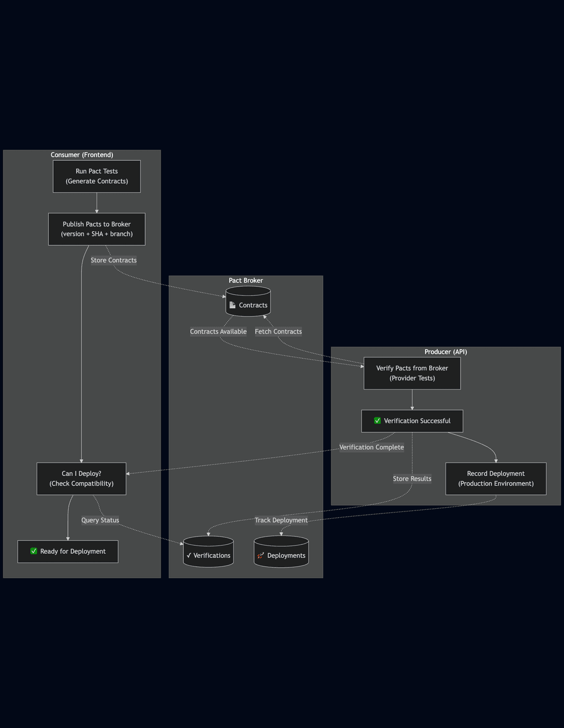Click the "Track Deployment" edge label

(x=281, y=520)
